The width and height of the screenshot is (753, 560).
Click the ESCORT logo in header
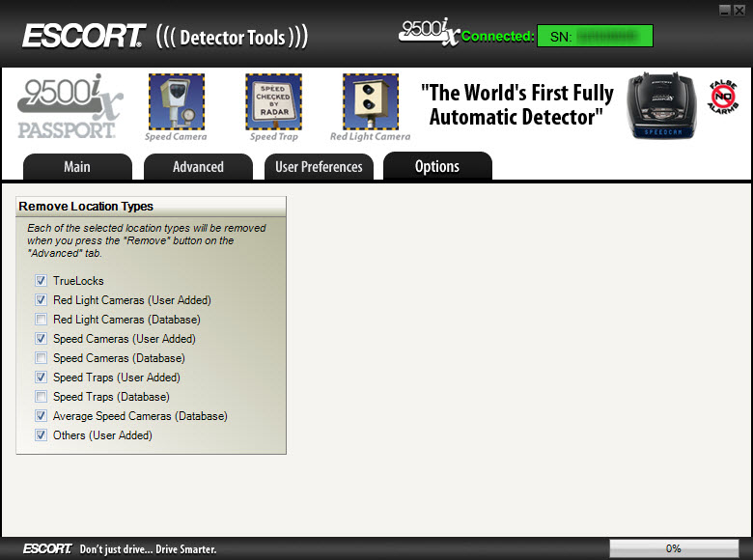click(84, 37)
